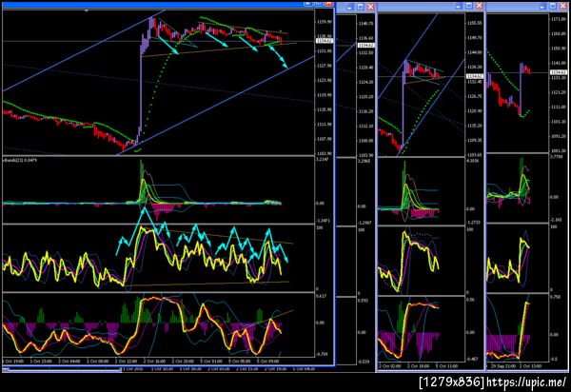571x392 pixels.
Task: Click the 1134.62 price tag in the second window
Action: (x=366, y=45)
